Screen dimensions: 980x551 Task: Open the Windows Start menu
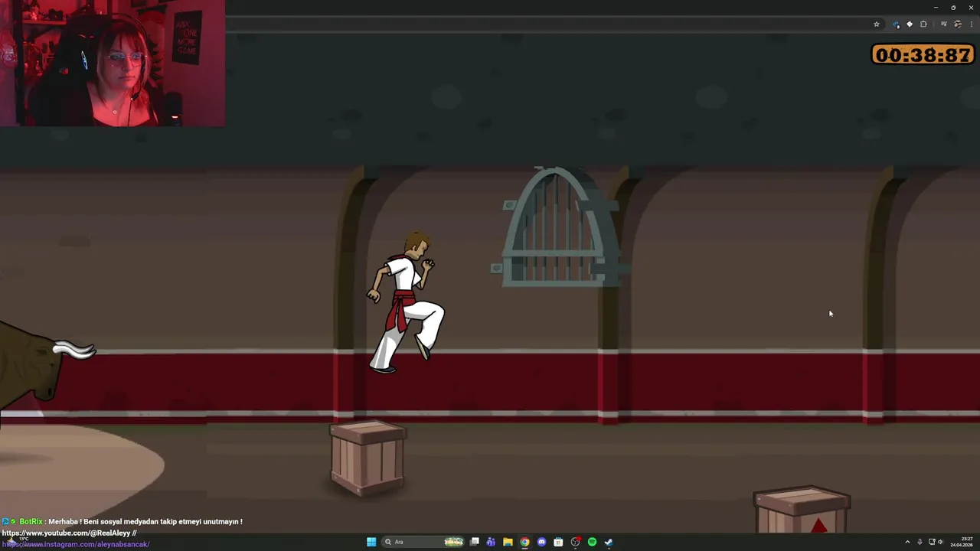pyautogui.click(x=371, y=542)
